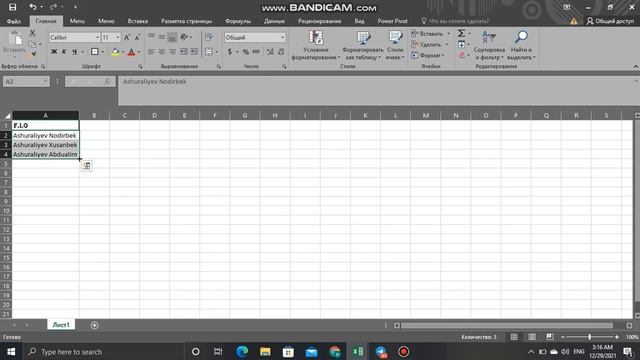Click the Orientation text-angle icon
640x360 pixels.
pyautogui.click(x=184, y=37)
